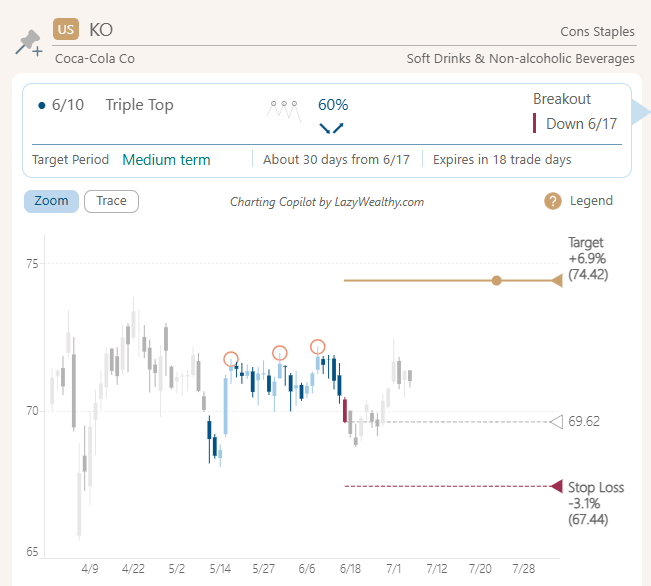651x586 pixels.
Task: Click the US market badge
Action: (x=66, y=30)
